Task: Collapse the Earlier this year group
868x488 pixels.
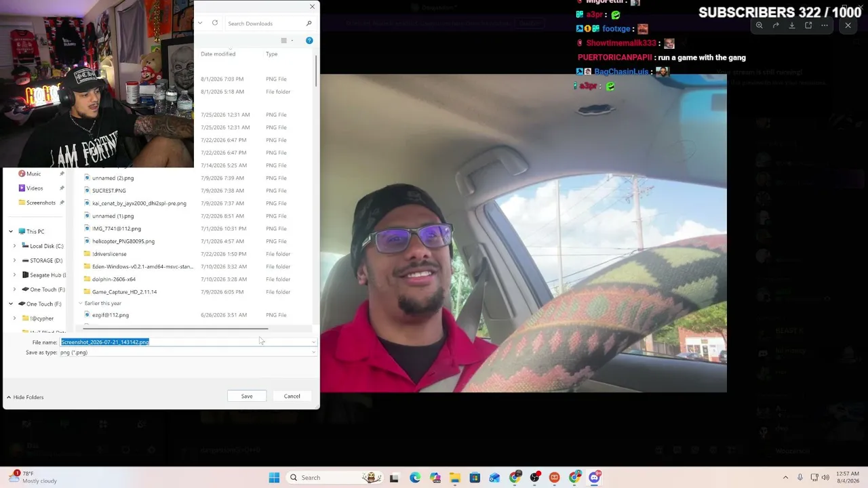Action: point(80,304)
